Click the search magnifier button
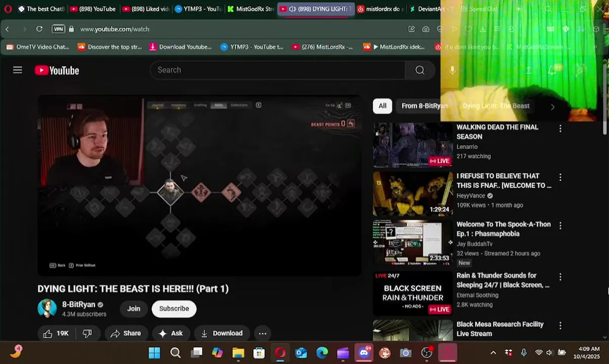 pos(420,70)
